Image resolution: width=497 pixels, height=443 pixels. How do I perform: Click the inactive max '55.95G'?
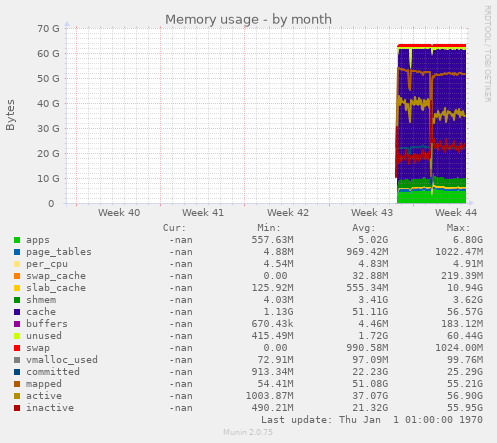[465, 408]
